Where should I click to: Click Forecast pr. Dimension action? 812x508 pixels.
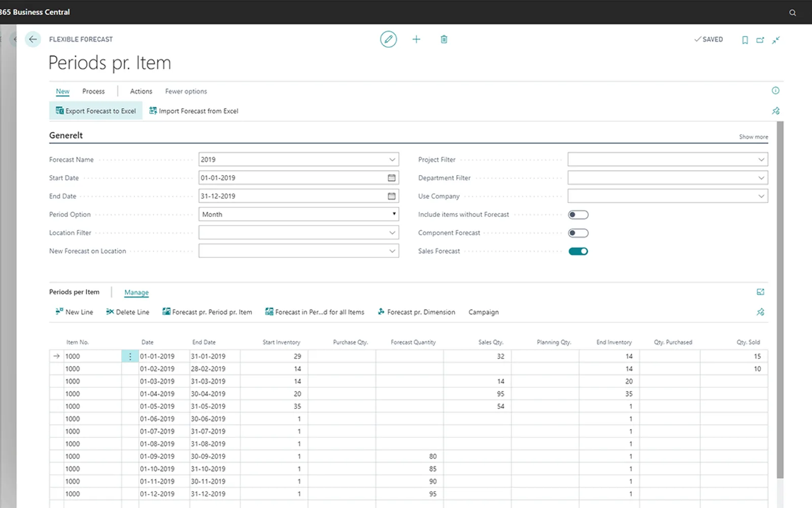(x=416, y=312)
